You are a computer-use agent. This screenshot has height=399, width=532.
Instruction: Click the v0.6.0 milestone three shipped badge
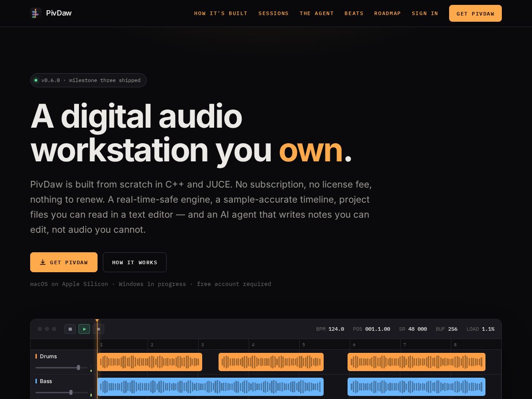tap(88, 80)
